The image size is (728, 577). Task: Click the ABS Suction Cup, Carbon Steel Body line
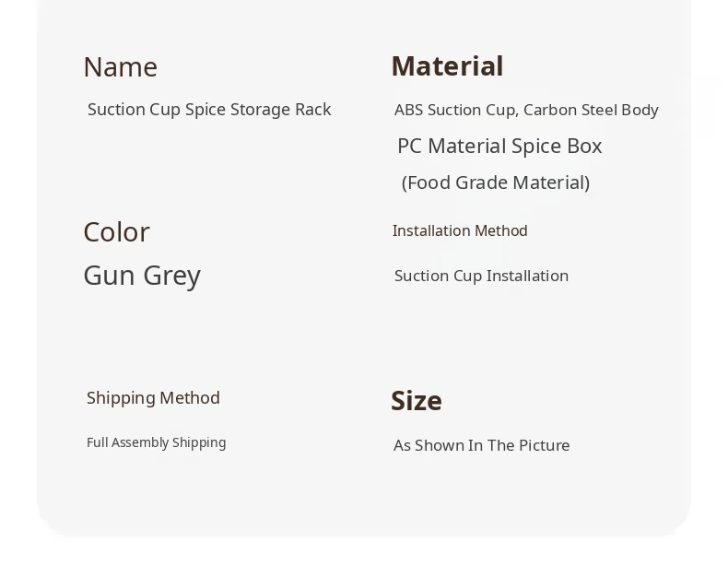point(526,110)
